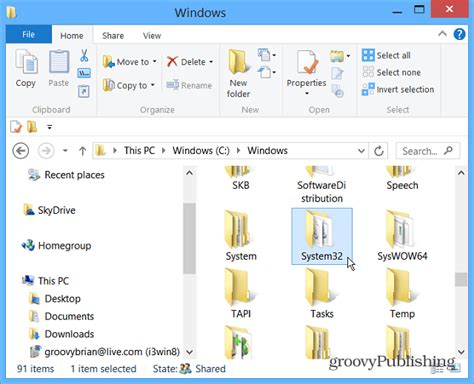Click file list scroll up arrow
The image size is (474, 384).
tap(461, 173)
